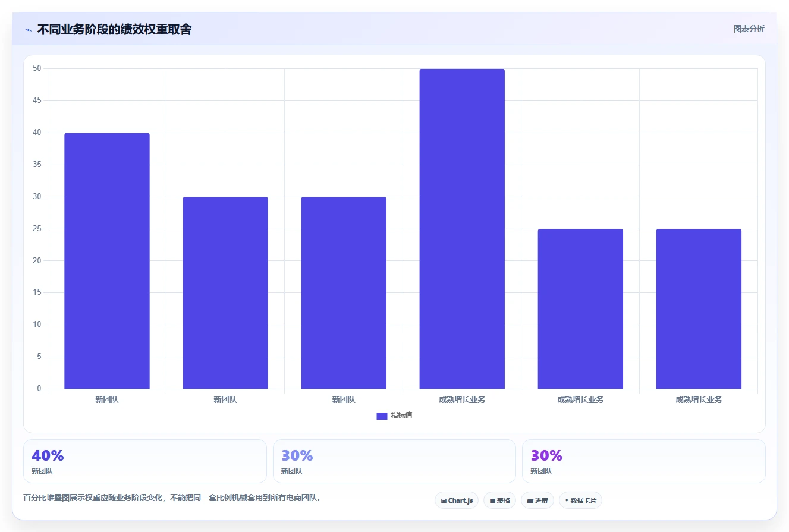Image resolution: width=789 pixels, height=532 pixels.
Task: Click the footnote starting 百分比堆叠图展示权重
Action: tap(172, 498)
